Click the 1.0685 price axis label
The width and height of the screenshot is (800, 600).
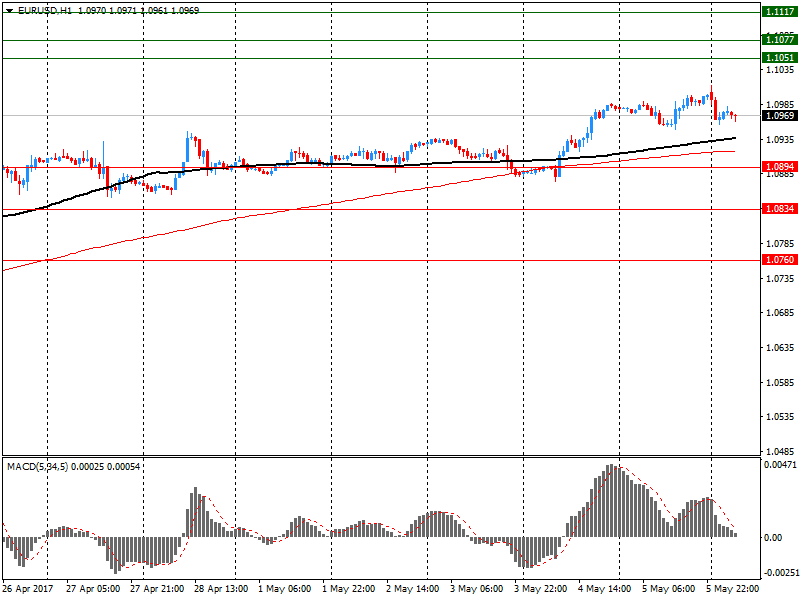click(781, 313)
